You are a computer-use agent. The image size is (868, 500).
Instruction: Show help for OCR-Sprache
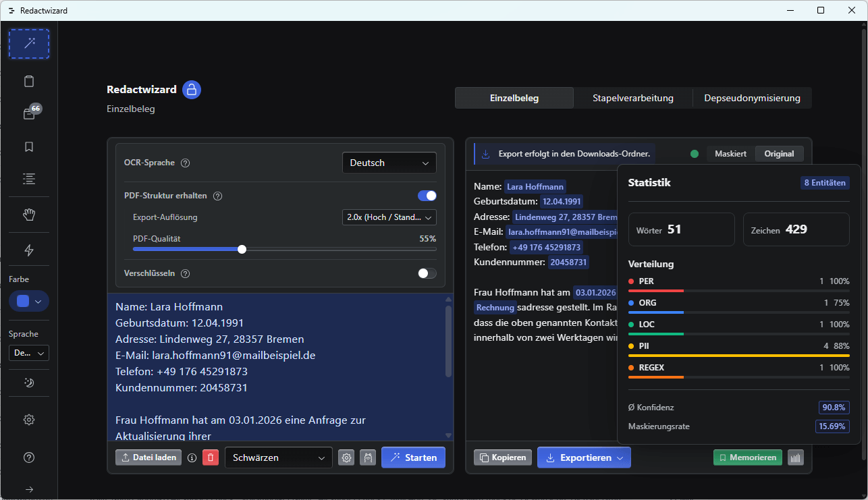(186, 163)
